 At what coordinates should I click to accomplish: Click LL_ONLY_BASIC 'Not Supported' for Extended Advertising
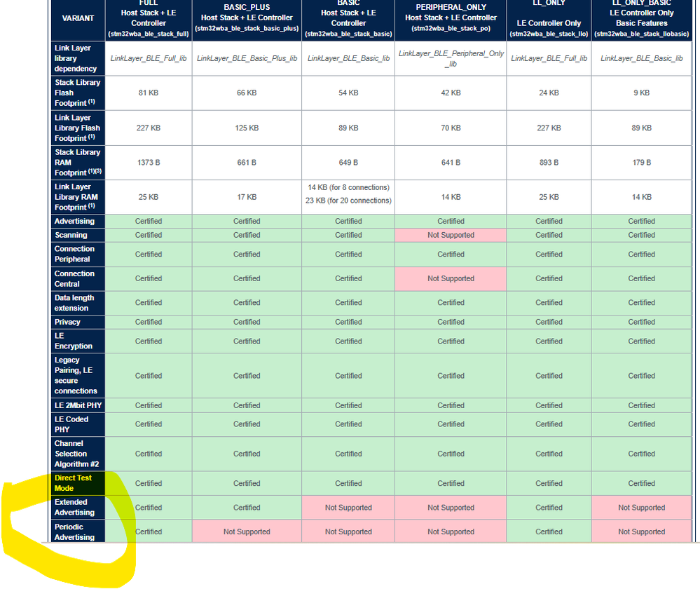pos(642,508)
